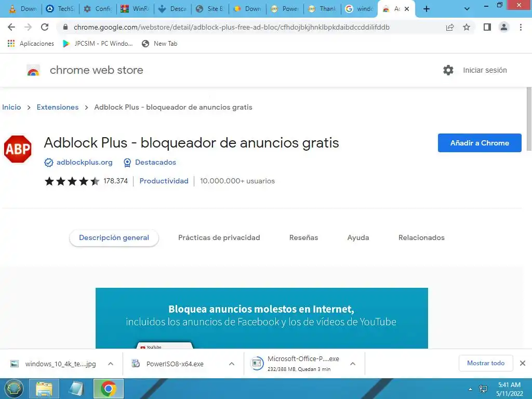Switch to the Thank browser tab
Image resolution: width=532 pixels, height=399 pixels.
point(322,9)
